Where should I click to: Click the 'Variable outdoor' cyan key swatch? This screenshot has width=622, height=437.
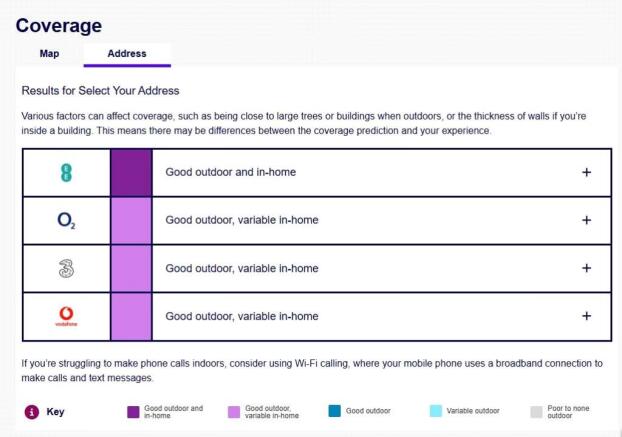point(436,411)
